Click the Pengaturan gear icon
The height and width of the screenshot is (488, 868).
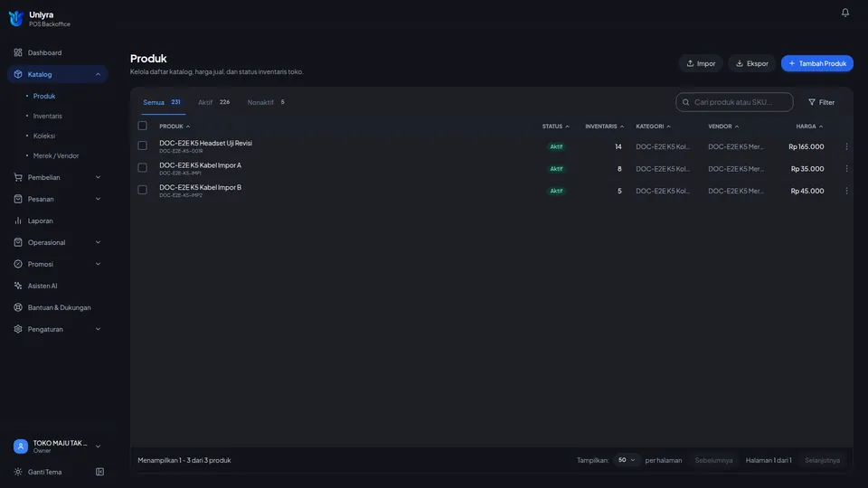pyautogui.click(x=18, y=329)
